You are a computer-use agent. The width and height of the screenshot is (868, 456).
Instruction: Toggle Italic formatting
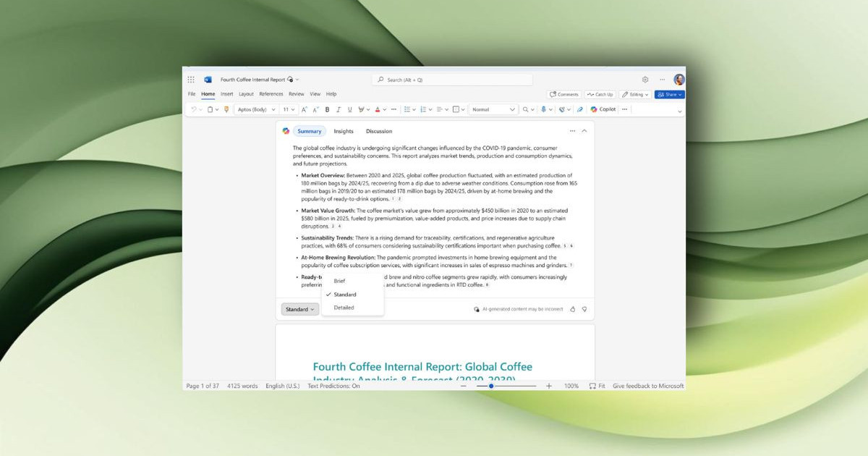pyautogui.click(x=339, y=109)
